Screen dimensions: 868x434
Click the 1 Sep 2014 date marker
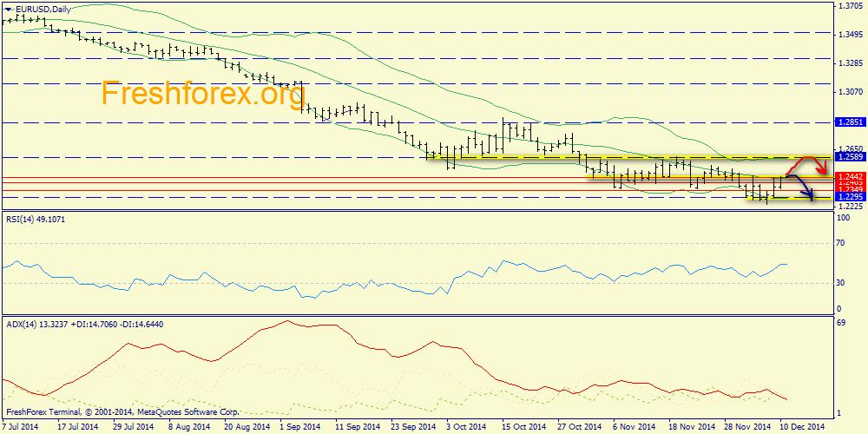coord(300,427)
